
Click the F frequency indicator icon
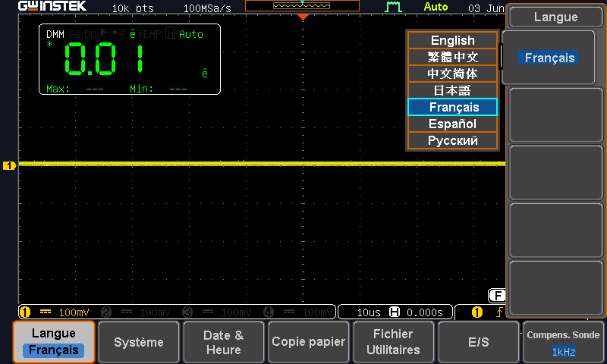(x=497, y=296)
